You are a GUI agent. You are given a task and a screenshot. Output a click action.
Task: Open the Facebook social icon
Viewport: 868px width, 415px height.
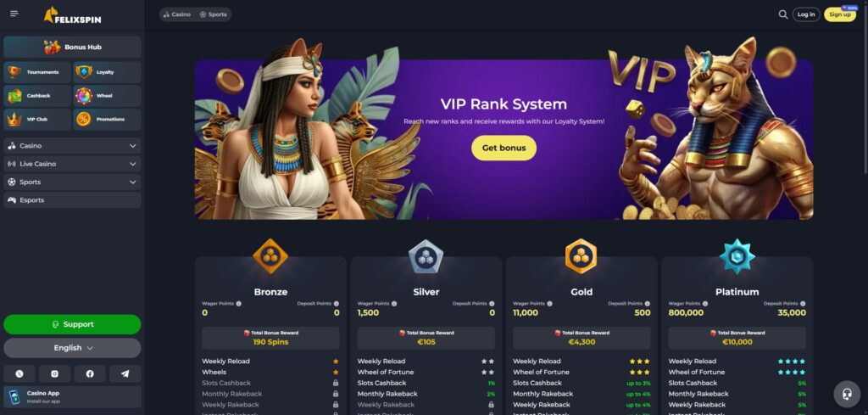click(x=90, y=374)
